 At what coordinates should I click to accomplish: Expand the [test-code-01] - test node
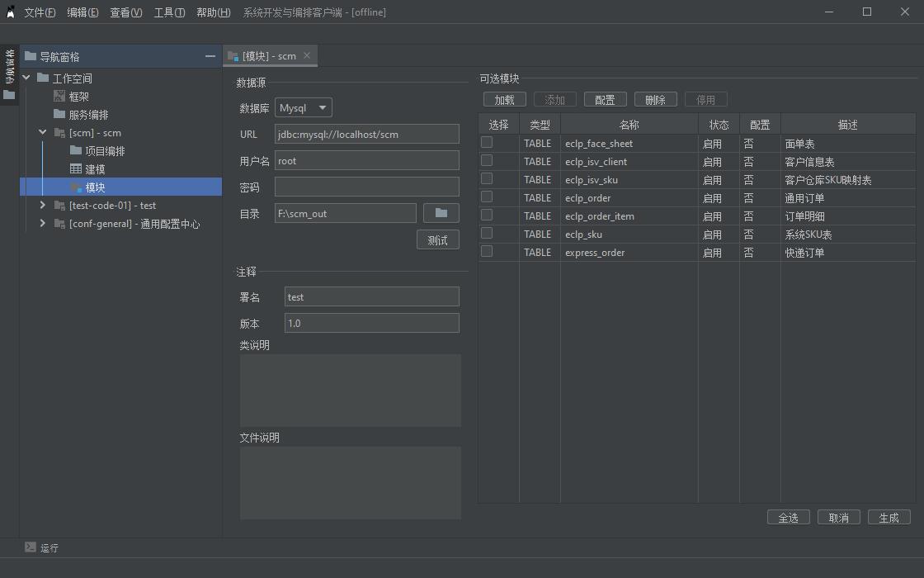click(x=43, y=205)
